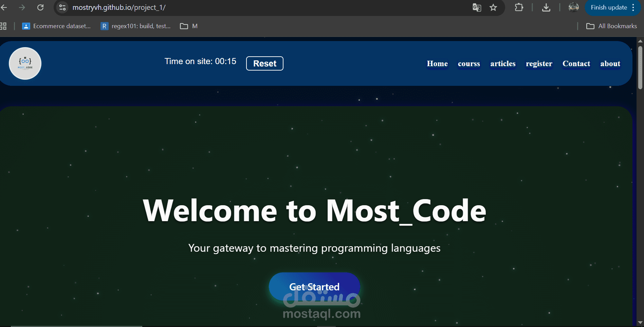This screenshot has height=327, width=644.
Task: Open the Extensions puzzle icon
Action: point(519,7)
